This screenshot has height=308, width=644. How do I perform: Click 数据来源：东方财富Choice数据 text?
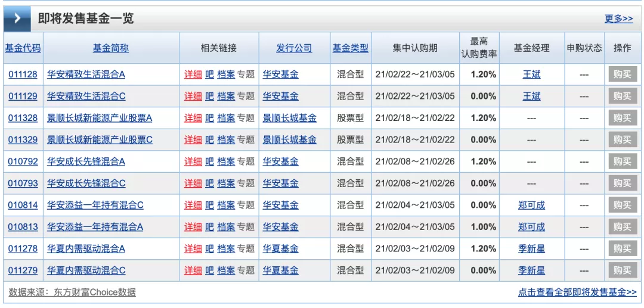click(x=72, y=293)
